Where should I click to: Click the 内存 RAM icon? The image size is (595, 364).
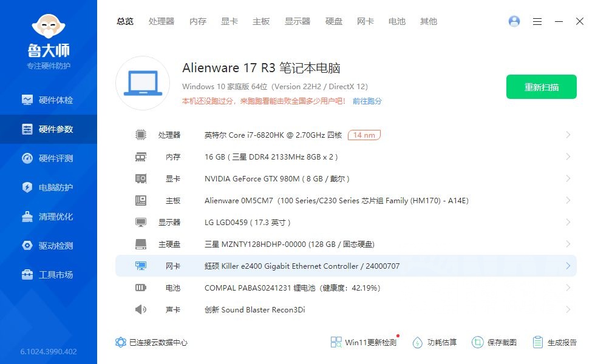pos(141,157)
